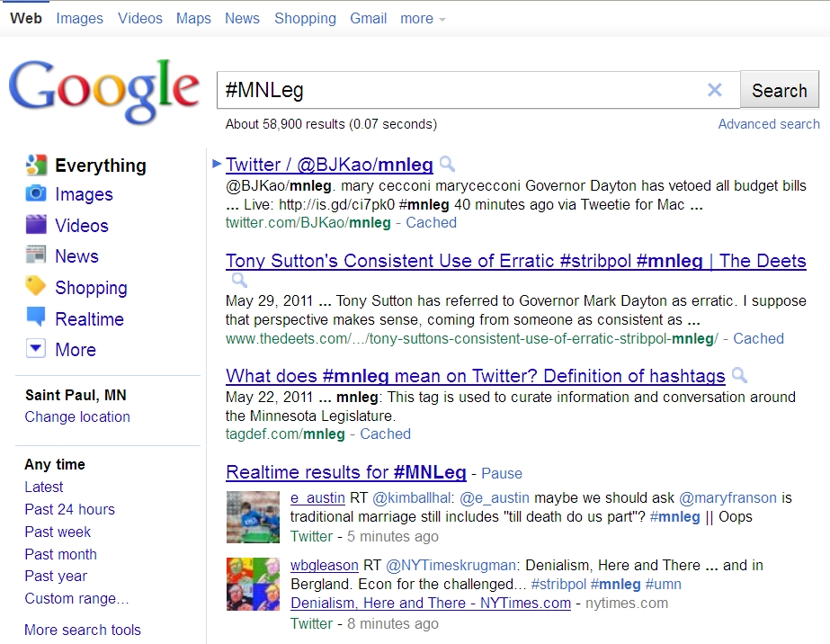830x644 pixels.
Task: Open Denialism, Here and There - NYTimes.com link
Action: click(431, 604)
